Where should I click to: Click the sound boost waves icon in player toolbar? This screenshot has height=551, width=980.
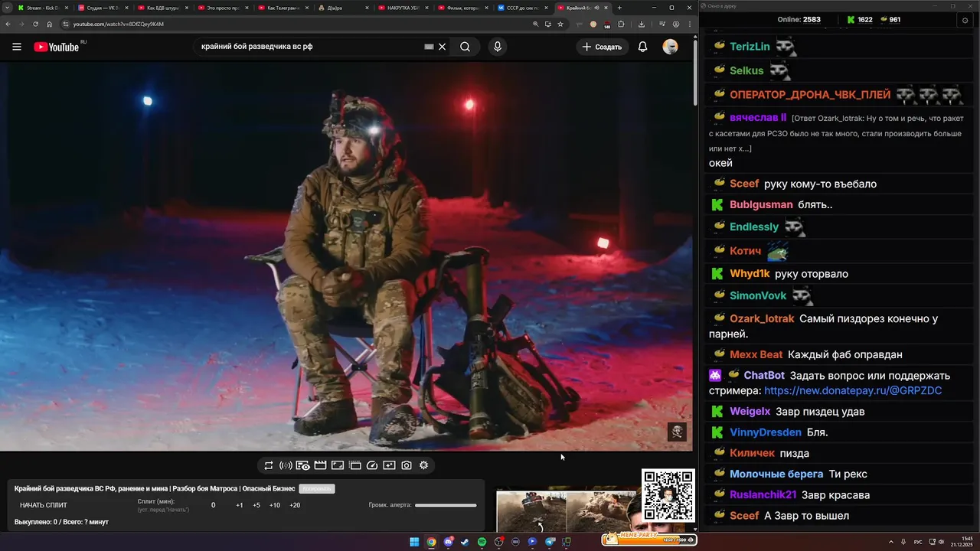(x=286, y=465)
